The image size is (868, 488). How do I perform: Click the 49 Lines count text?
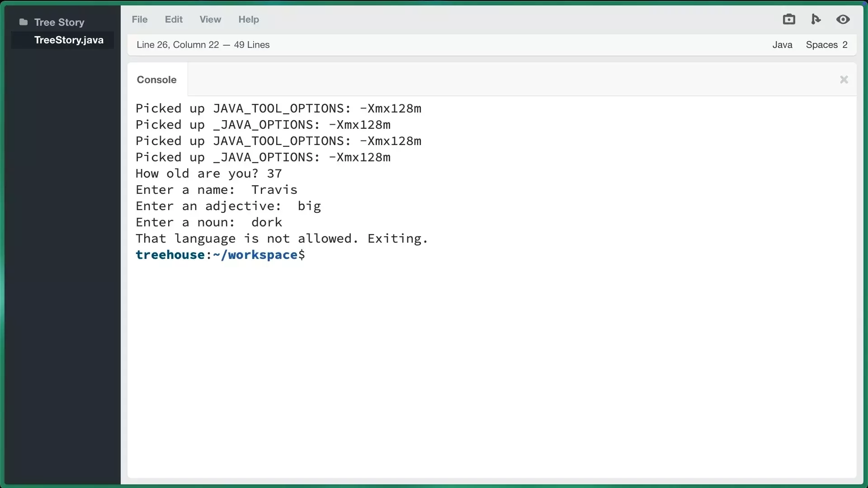click(x=252, y=45)
